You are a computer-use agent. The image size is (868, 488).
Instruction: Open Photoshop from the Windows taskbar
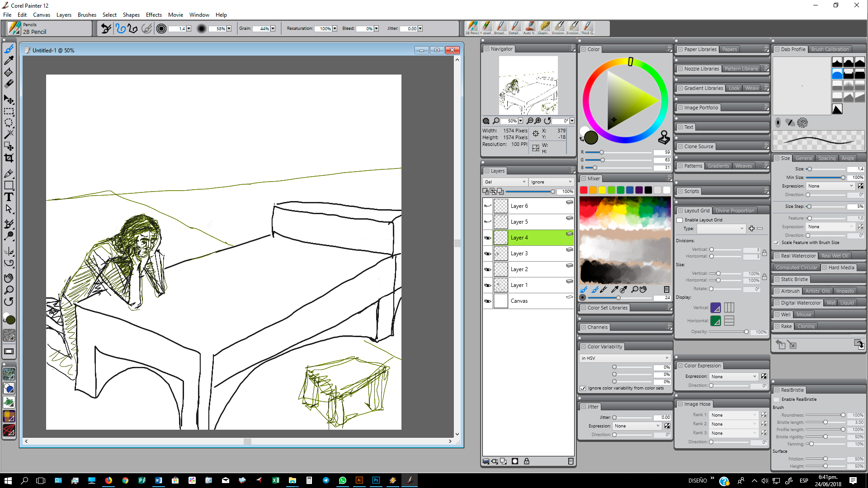(376, 480)
